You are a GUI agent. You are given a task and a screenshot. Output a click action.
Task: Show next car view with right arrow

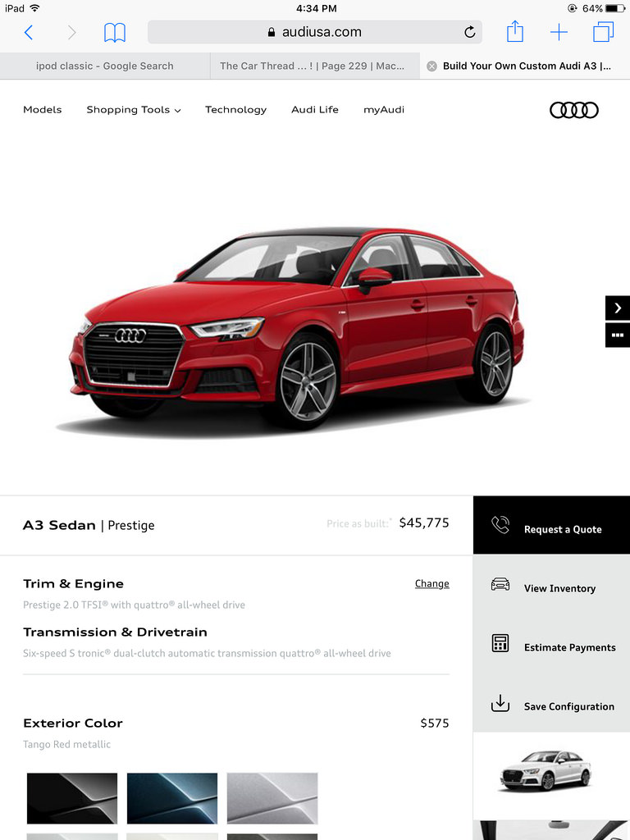pos(618,308)
